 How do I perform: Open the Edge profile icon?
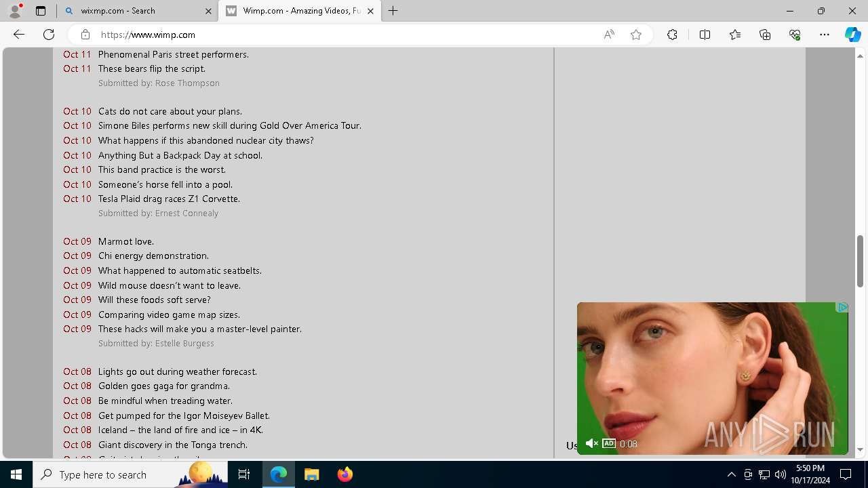coord(15,11)
